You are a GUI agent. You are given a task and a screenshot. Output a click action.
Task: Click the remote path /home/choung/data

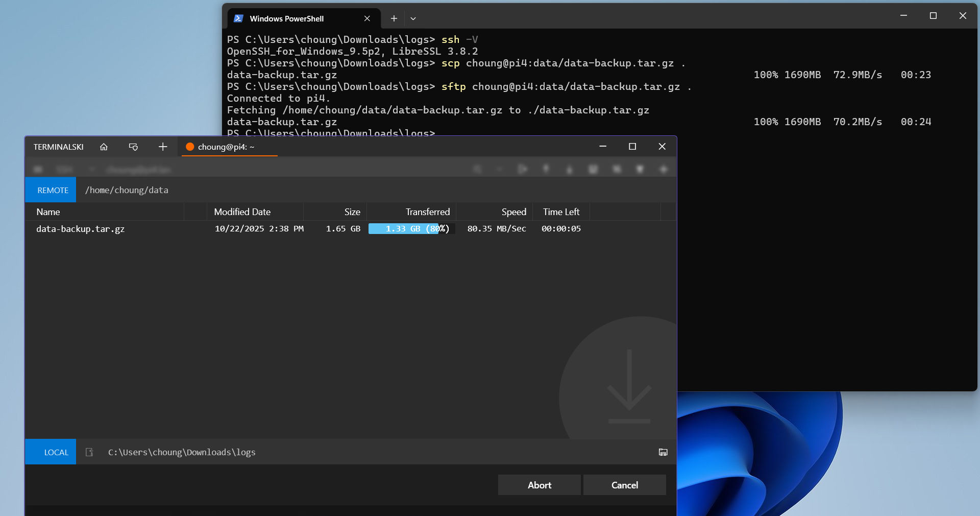click(127, 190)
